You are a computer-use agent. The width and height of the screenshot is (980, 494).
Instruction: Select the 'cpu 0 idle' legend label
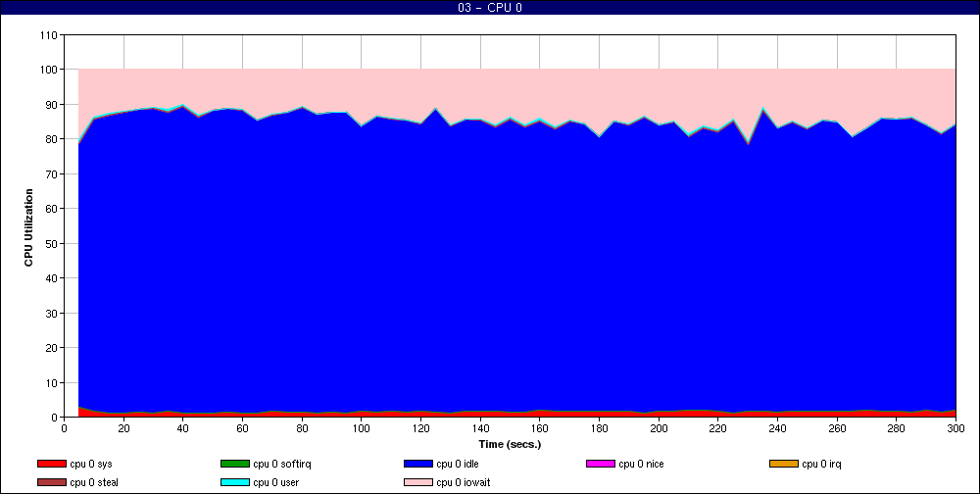(458, 464)
